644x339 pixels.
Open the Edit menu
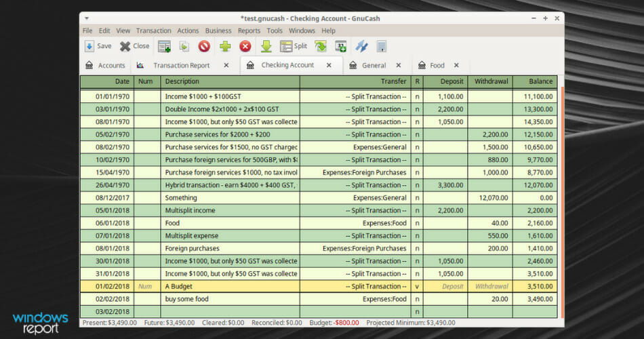[104, 31]
